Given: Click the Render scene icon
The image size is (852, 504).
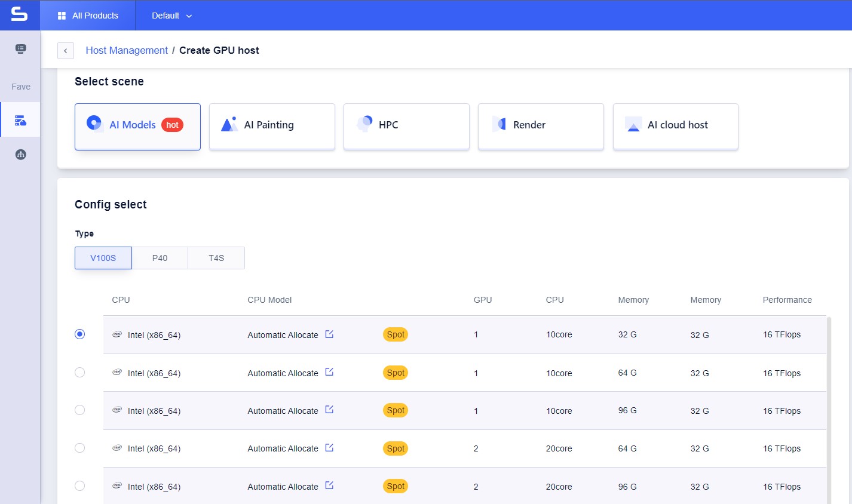Looking at the screenshot, I should tap(500, 124).
